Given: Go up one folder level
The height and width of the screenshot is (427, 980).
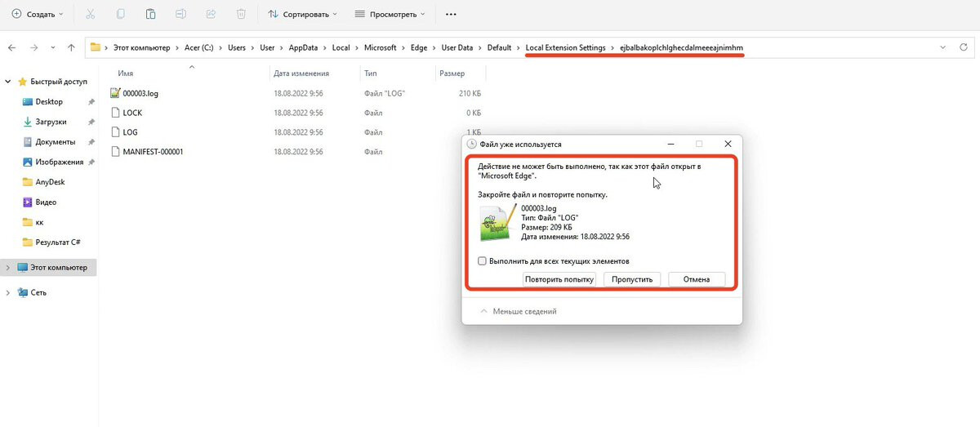Looking at the screenshot, I should pos(71,48).
